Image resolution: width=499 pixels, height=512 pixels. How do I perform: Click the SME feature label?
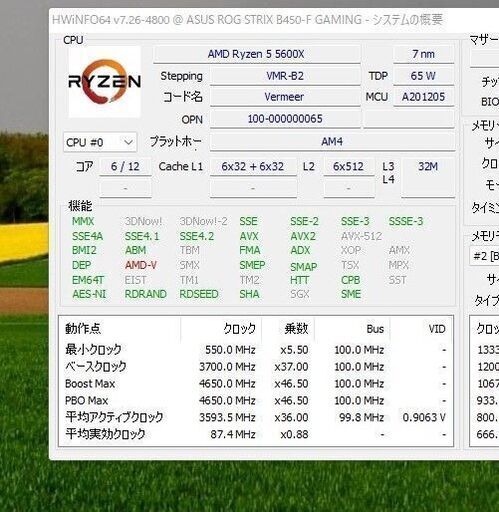tap(351, 294)
